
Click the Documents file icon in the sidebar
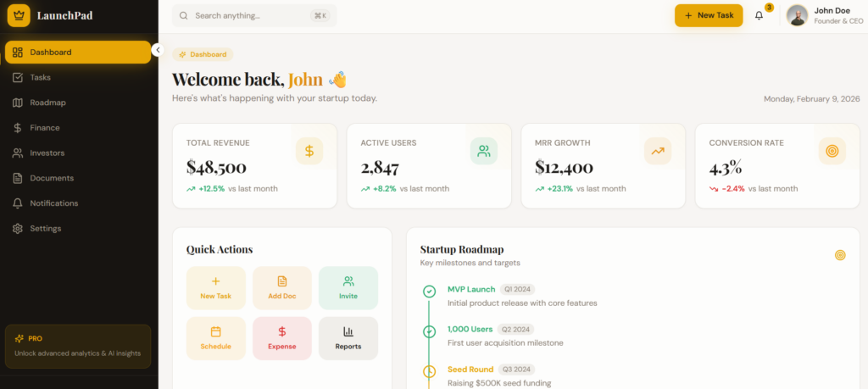coord(18,178)
